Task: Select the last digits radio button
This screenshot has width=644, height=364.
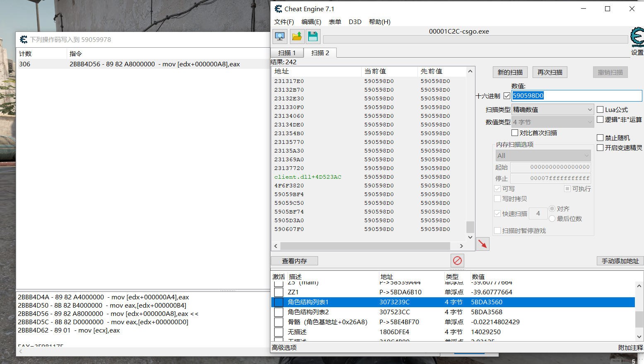Action: 552,218
